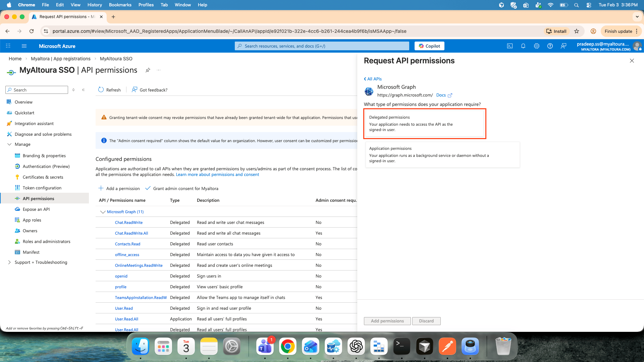
Task: Pin the MyAltoura SSO blade
Action: (148, 70)
